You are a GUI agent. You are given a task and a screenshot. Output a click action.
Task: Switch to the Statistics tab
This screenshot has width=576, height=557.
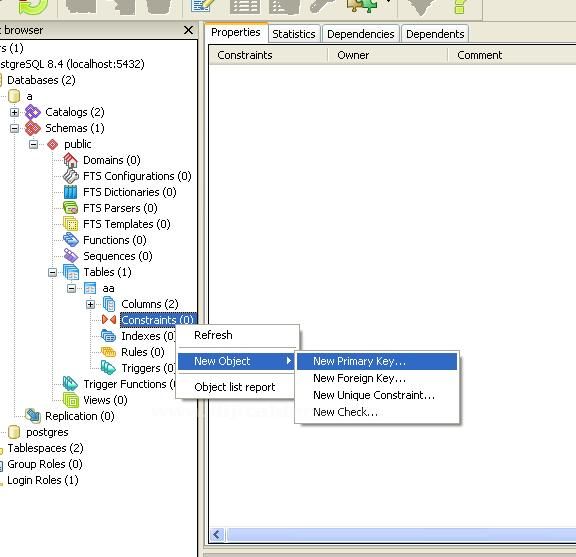click(294, 34)
